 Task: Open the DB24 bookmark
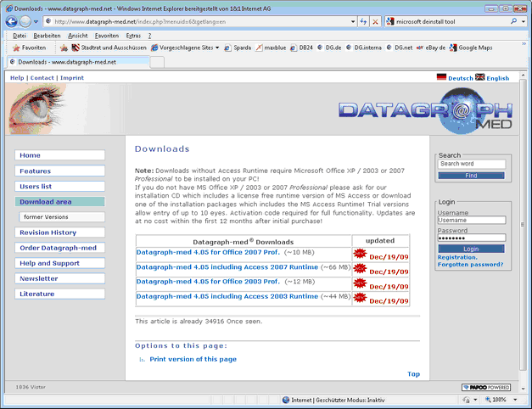click(301, 48)
